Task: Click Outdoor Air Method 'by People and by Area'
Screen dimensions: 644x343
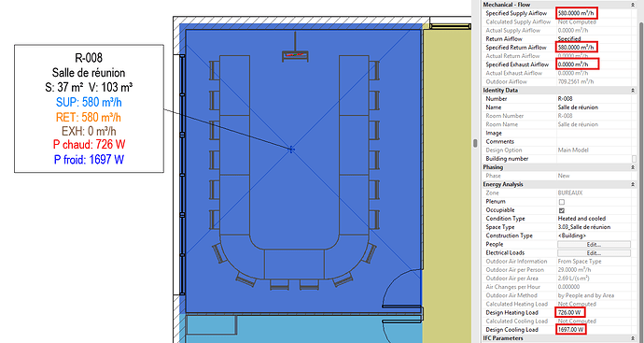Action: (586, 295)
